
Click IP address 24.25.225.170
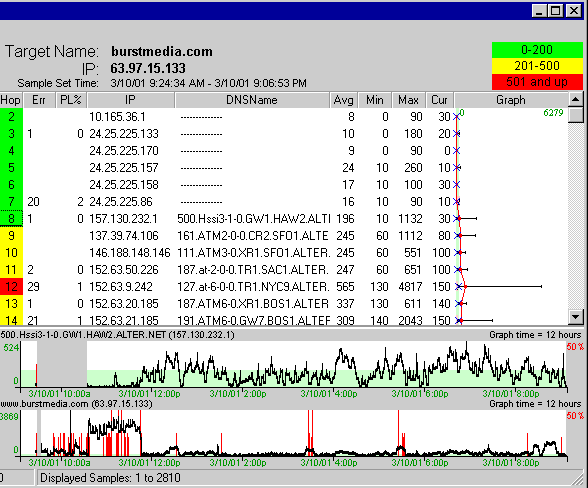pos(124,151)
